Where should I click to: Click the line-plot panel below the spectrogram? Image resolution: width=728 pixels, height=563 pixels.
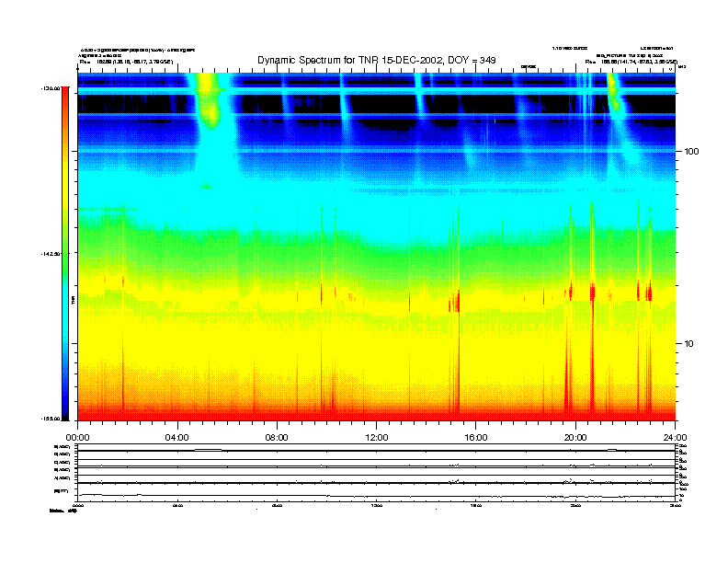pyautogui.click(x=376, y=472)
